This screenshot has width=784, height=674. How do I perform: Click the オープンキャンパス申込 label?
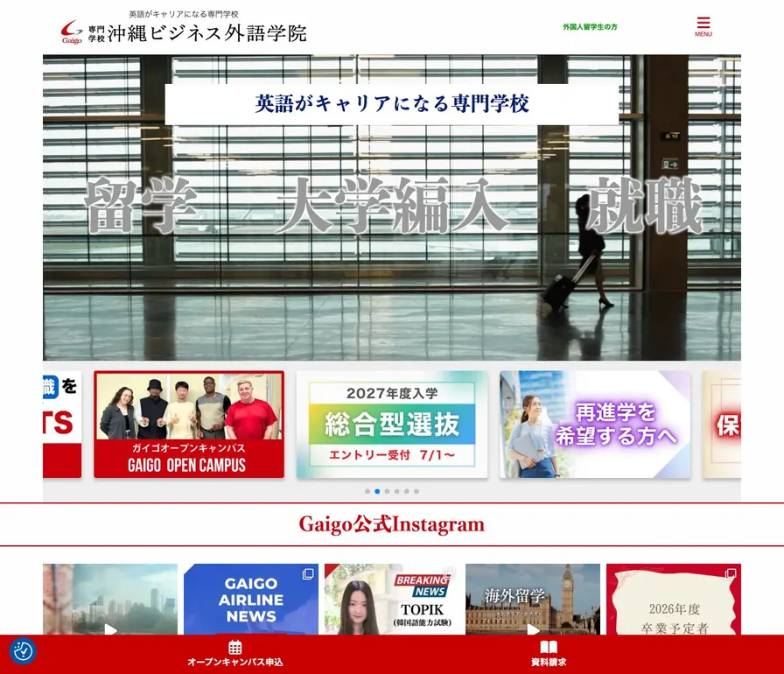point(235,662)
